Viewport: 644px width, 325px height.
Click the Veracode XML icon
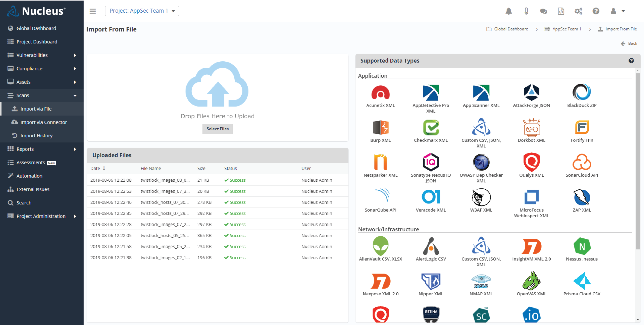[431, 197]
